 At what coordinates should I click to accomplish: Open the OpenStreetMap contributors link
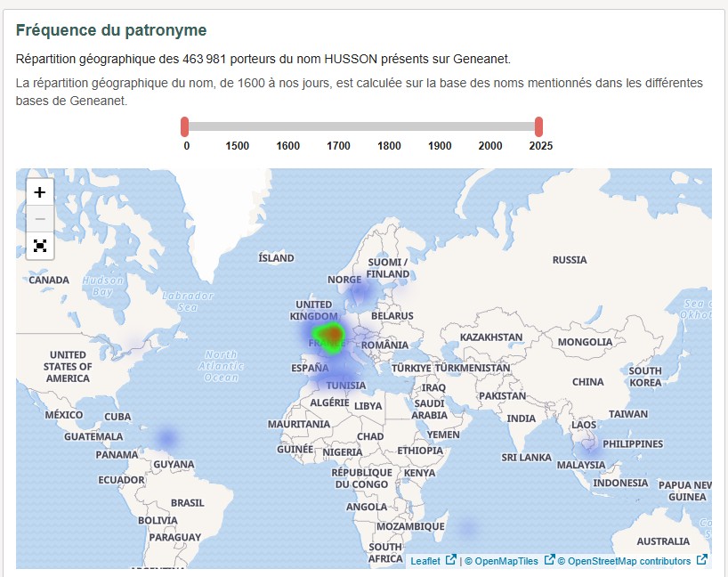[x=628, y=561]
